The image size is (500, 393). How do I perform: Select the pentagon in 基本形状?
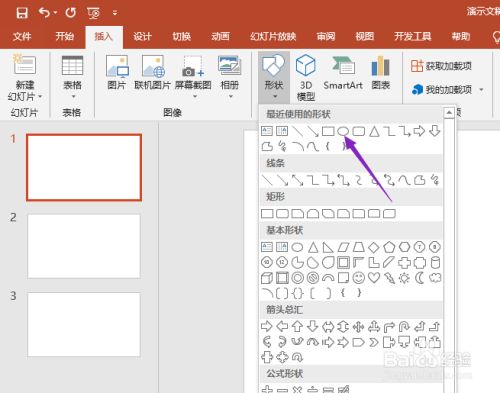[x=389, y=247]
